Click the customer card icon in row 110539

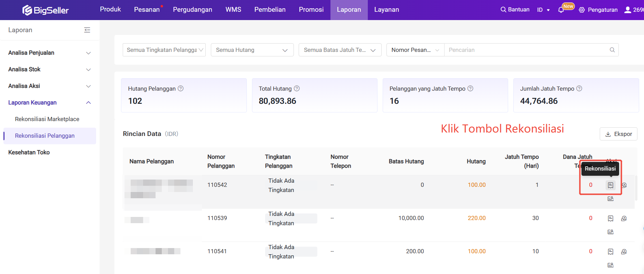[x=610, y=232]
